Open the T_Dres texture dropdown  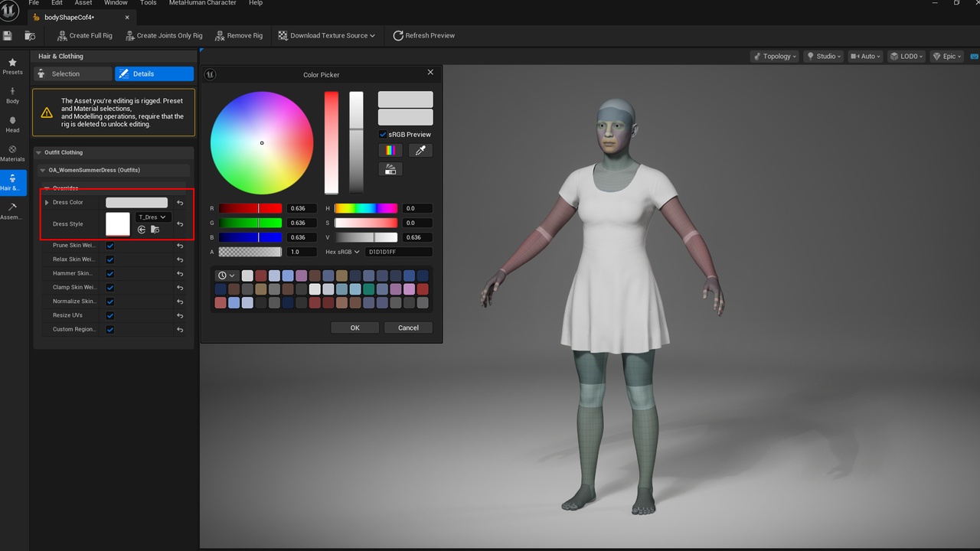(x=152, y=217)
